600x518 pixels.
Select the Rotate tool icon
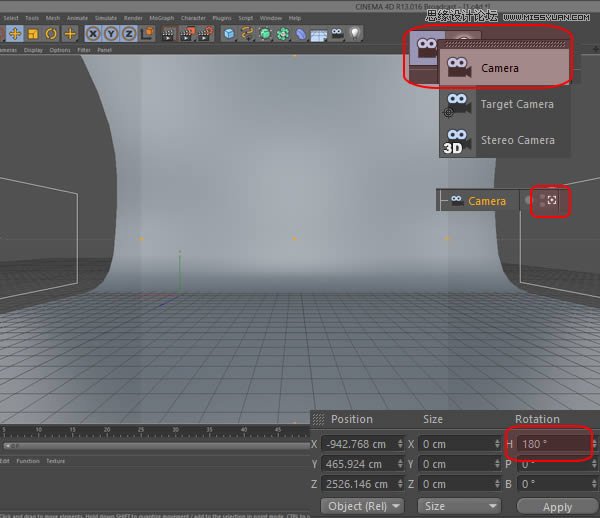click(51, 34)
